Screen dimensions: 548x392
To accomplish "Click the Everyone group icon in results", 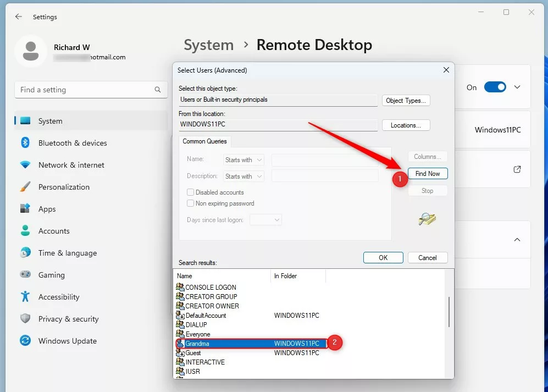I will pos(180,334).
